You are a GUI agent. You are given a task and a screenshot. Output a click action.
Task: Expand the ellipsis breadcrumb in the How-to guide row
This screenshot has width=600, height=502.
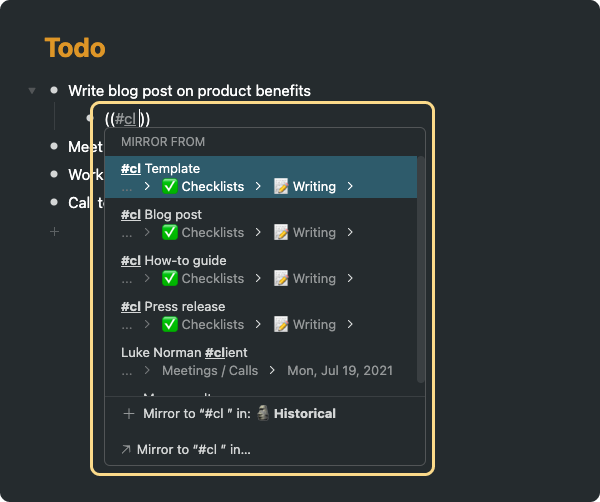pyautogui.click(x=127, y=278)
